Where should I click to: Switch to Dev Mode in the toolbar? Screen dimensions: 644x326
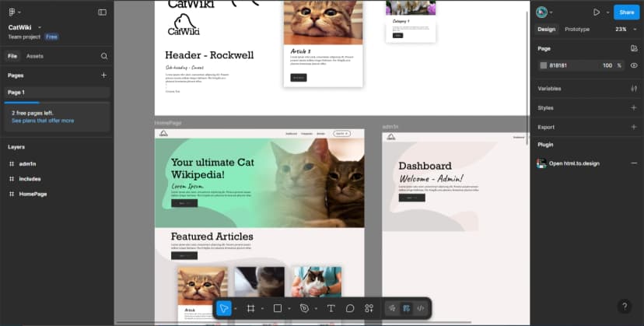[x=421, y=308]
